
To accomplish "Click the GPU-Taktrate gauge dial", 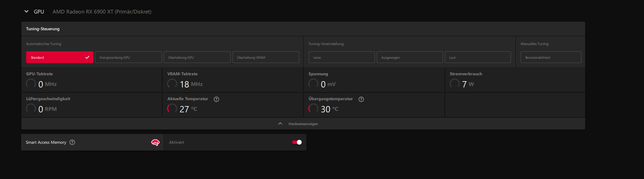I will pyautogui.click(x=31, y=84).
